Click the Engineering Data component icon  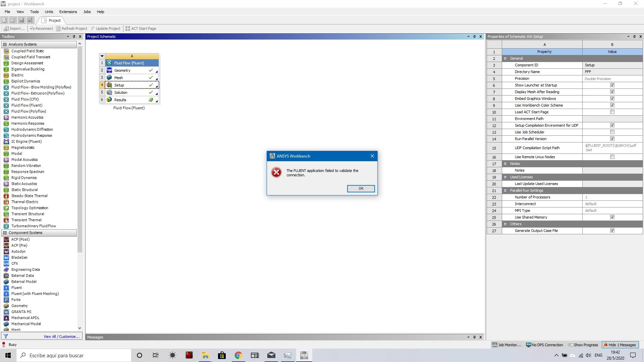click(6, 269)
